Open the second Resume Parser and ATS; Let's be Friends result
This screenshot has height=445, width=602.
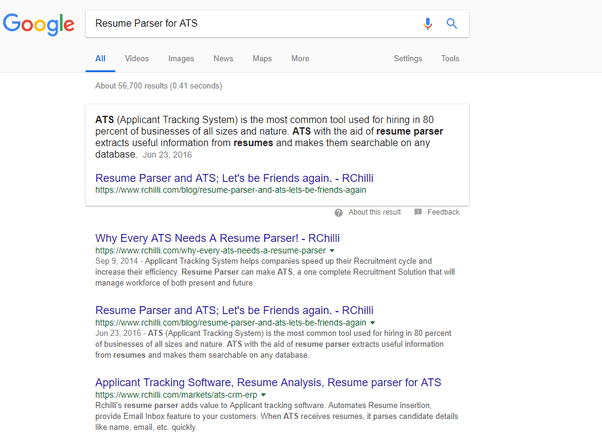coord(234,310)
